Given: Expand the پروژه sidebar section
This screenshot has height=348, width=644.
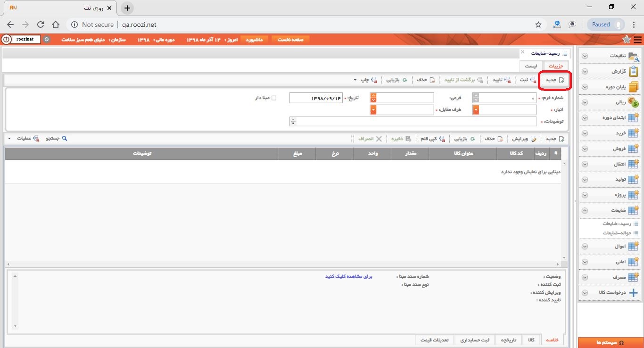Looking at the screenshot, I should click(585, 195).
